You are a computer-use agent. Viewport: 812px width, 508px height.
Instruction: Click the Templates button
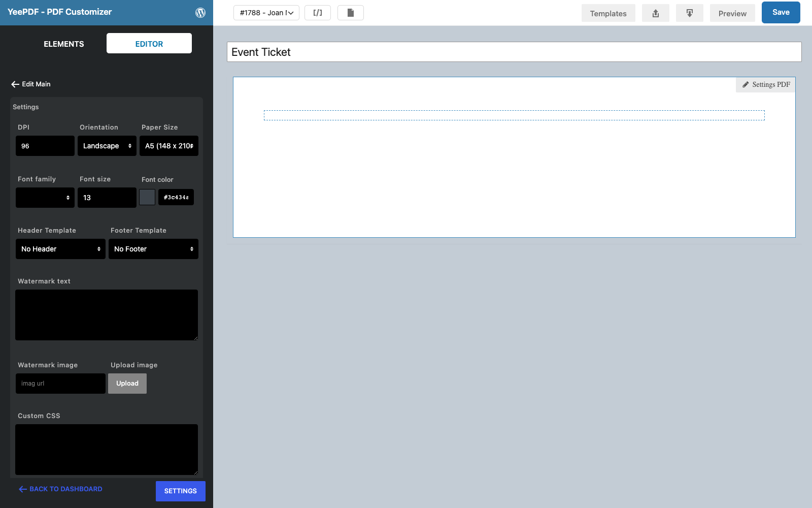coord(608,13)
